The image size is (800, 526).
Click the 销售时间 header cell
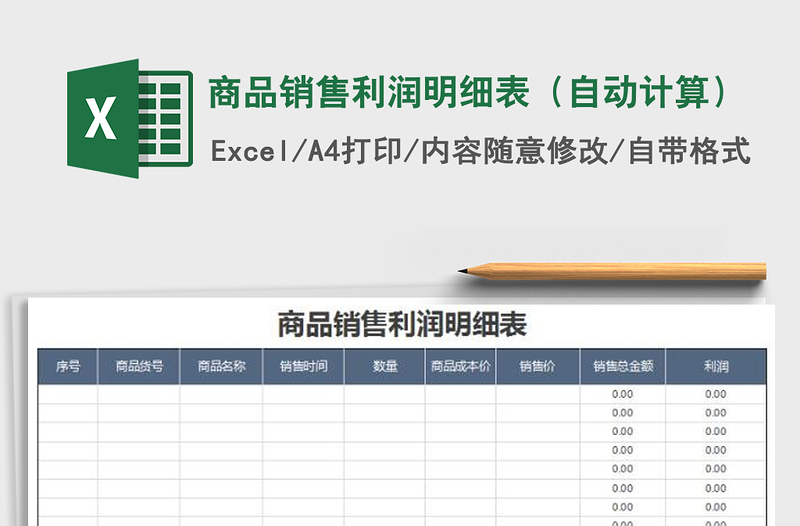pos(304,367)
